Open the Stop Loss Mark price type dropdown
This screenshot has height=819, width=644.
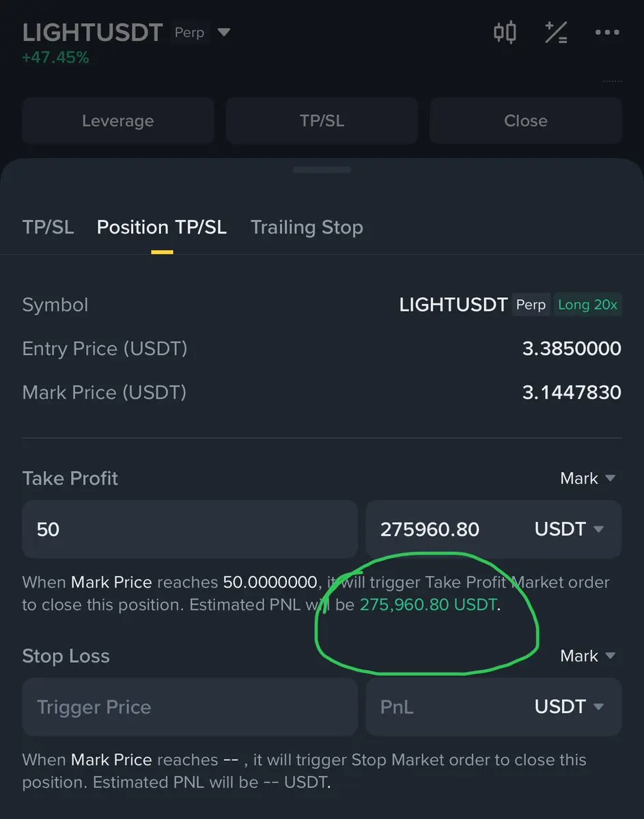pyautogui.click(x=587, y=656)
